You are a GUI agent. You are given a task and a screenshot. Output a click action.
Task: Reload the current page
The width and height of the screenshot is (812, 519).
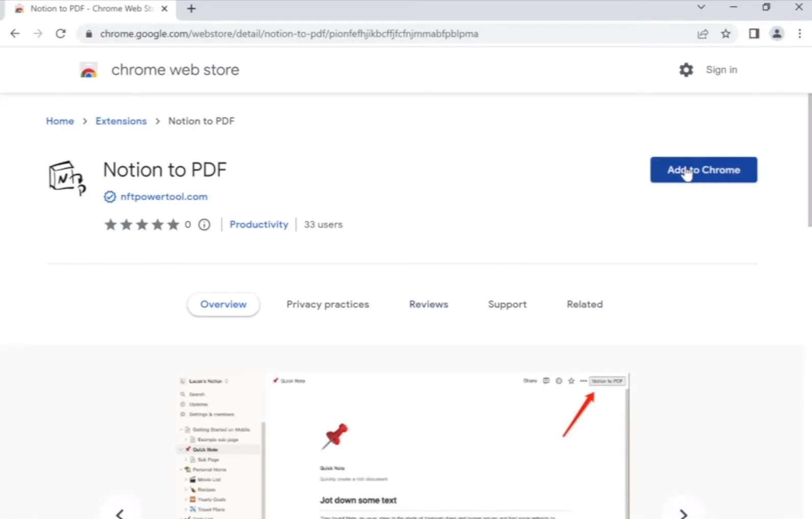click(x=61, y=34)
